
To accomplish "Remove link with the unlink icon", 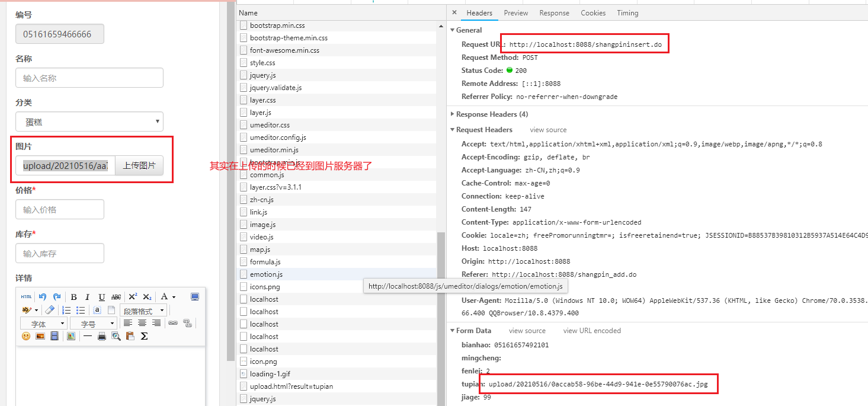I will pyautogui.click(x=187, y=323).
